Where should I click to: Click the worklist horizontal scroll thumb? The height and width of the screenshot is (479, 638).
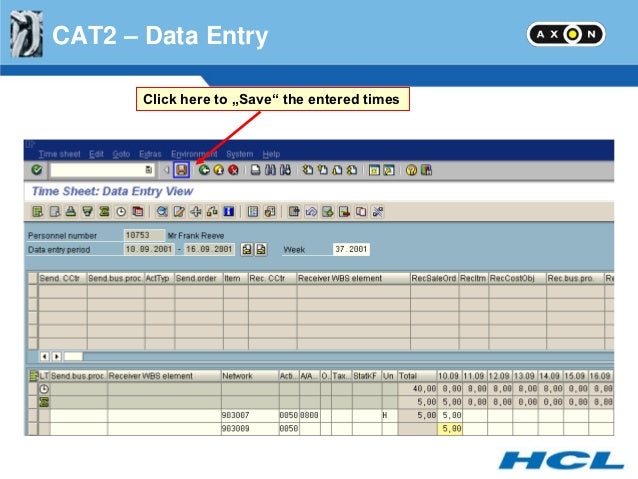[x=74, y=357]
